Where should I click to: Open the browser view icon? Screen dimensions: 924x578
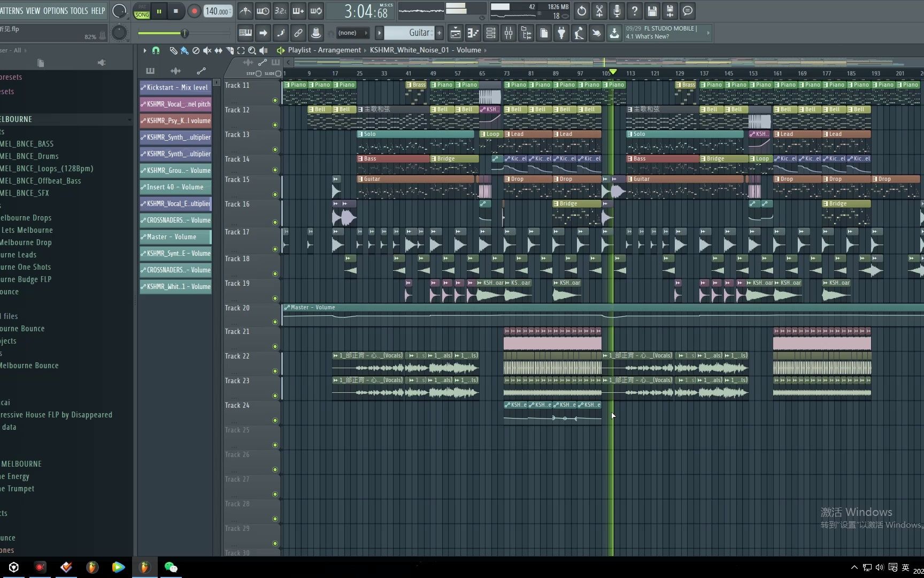tap(526, 33)
